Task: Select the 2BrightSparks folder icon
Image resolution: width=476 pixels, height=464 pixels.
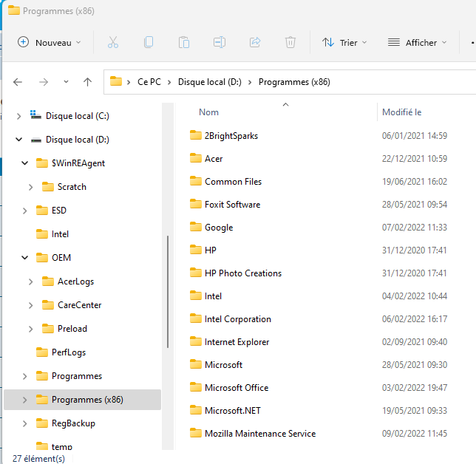Action: coord(195,135)
